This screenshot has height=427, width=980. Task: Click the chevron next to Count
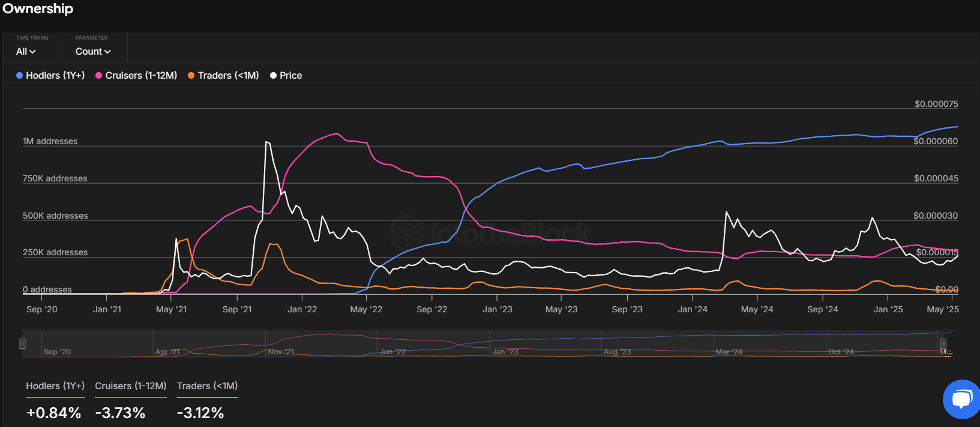(108, 52)
